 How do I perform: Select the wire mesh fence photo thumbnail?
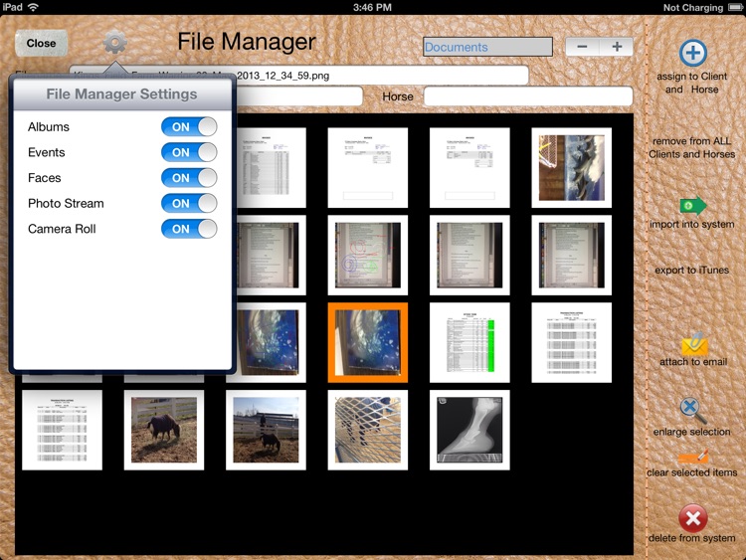tap(368, 430)
